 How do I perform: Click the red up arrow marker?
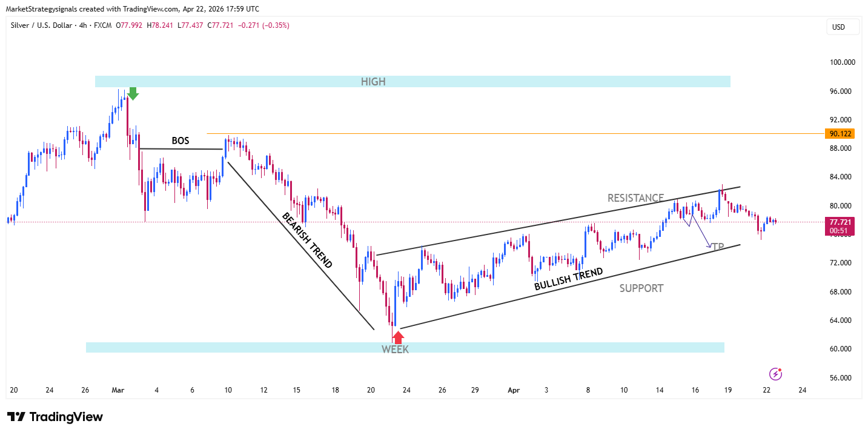tap(398, 337)
